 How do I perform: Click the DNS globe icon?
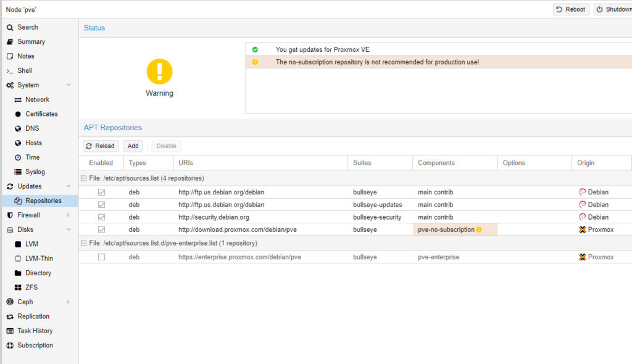(x=18, y=128)
